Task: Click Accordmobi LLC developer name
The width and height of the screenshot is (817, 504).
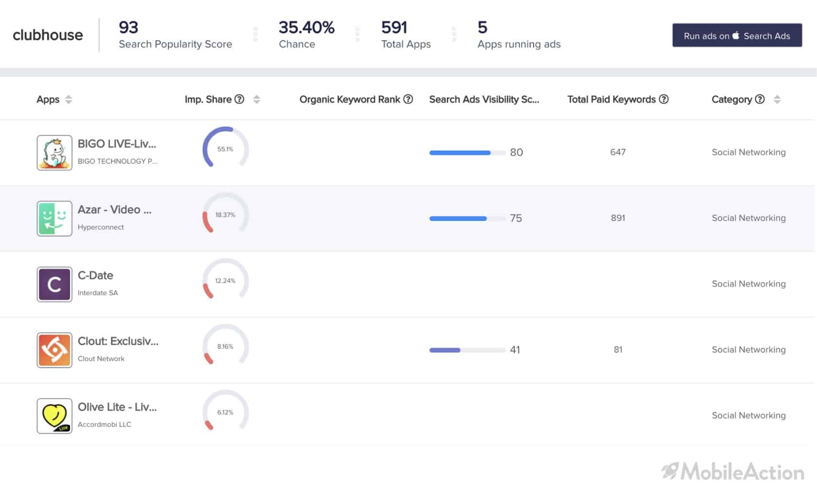Action: [x=104, y=424]
